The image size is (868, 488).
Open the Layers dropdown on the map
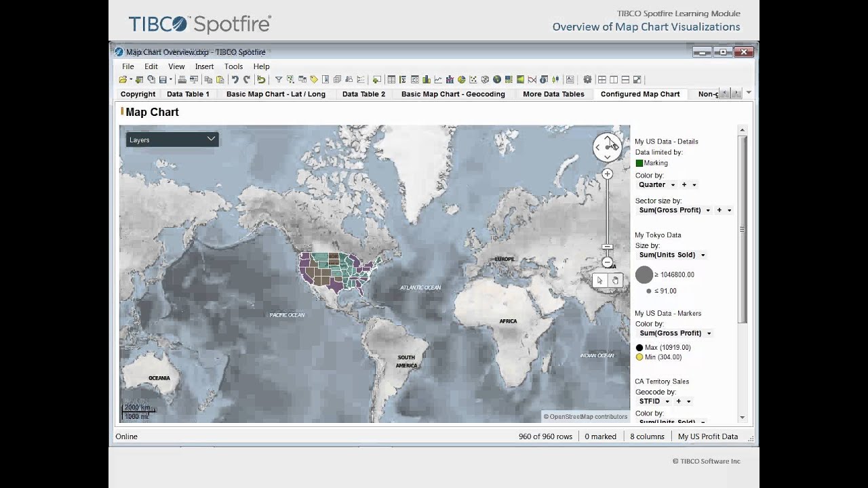click(172, 140)
